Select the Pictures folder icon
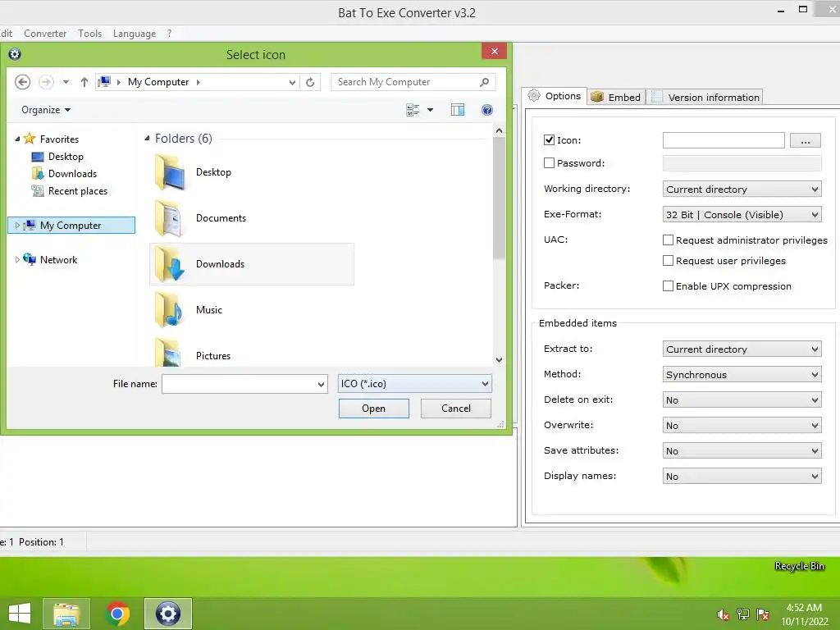Image resolution: width=840 pixels, height=630 pixels. 169,353
